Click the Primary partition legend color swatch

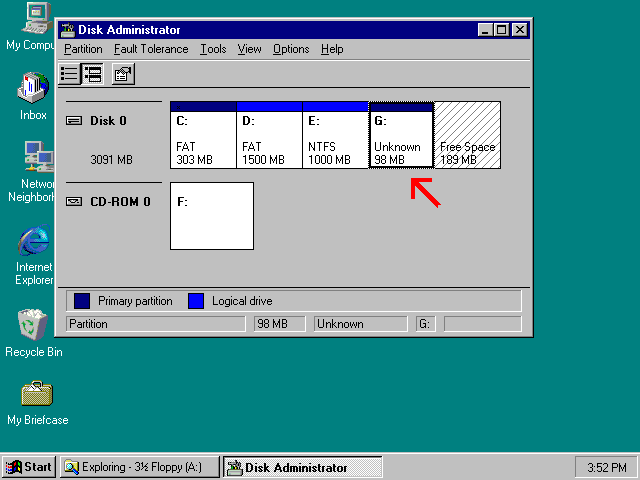82,301
